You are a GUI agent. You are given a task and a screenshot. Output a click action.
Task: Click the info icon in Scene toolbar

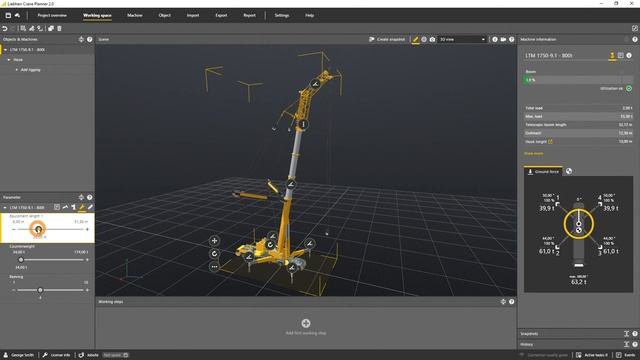point(495,40)
